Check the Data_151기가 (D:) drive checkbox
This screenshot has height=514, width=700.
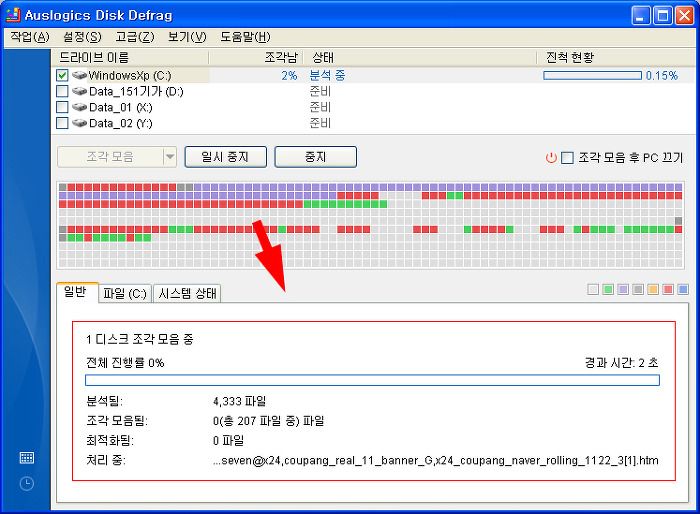pyautogui.click(x=62, y=92)
